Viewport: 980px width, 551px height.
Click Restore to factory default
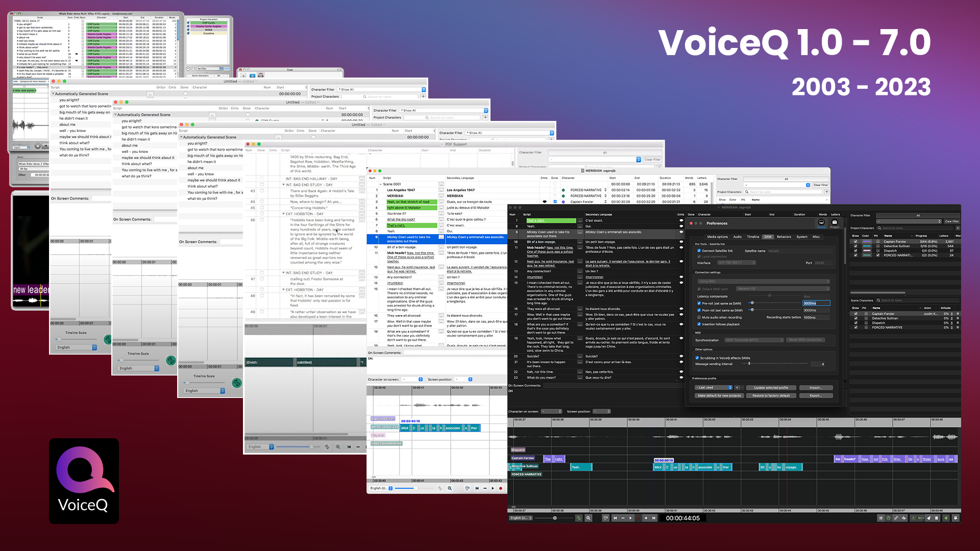[x=771, y=395]
